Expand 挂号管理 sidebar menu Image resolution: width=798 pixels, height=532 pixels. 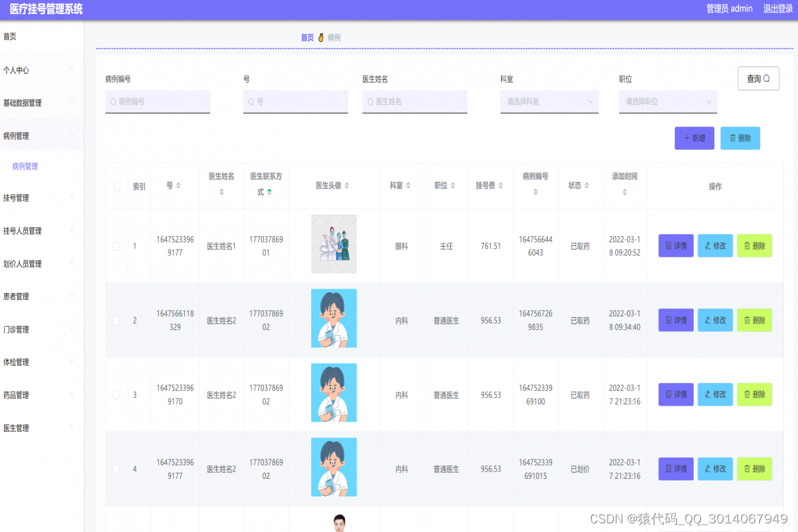click(42, 198)
